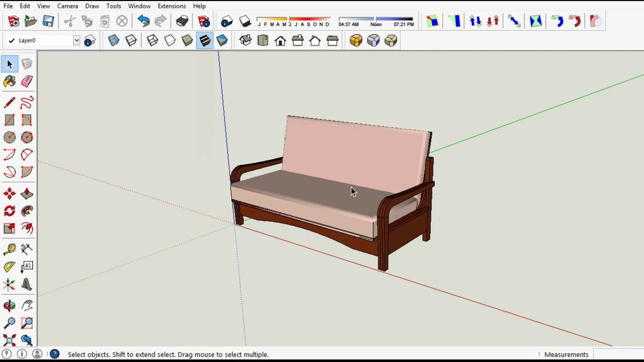Activate the Move tool
This screenshot has height=362, width=644.
[9, 194]
